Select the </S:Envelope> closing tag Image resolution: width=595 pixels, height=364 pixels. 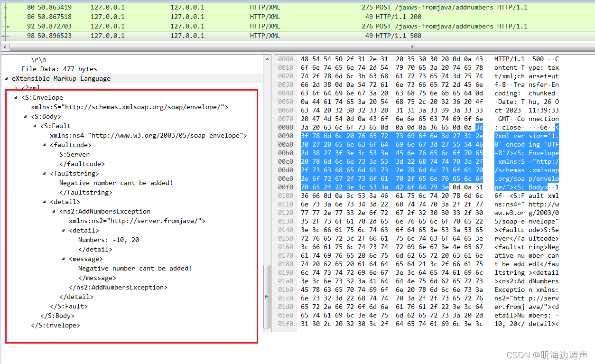point(56,325)
